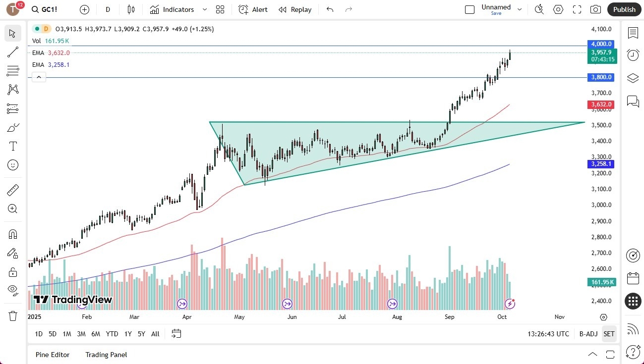The image size is (644, 364).
Task: Switch to the Trading Panel
Action: (106, 355)
